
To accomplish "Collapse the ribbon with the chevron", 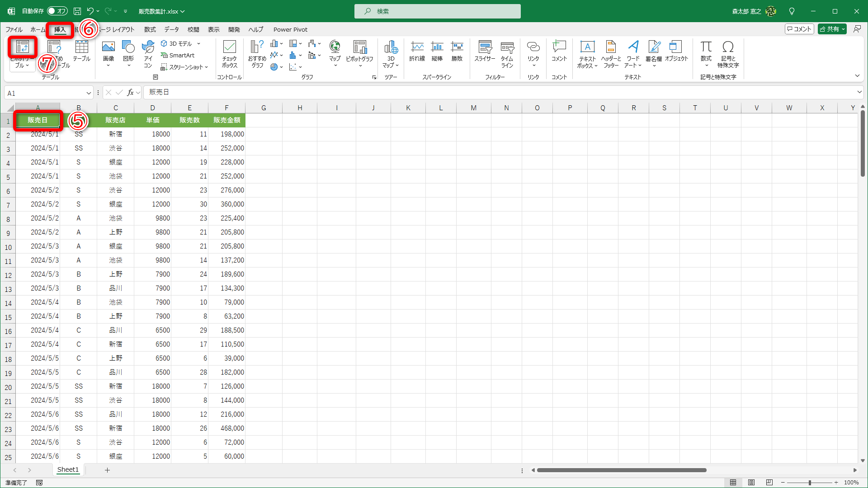I will pyautogui.click(x=857, y=76).
